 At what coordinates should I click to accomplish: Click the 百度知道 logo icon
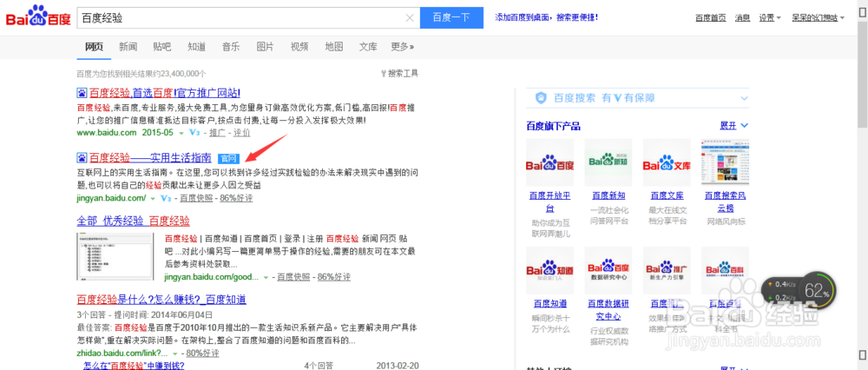click(549, 270)
